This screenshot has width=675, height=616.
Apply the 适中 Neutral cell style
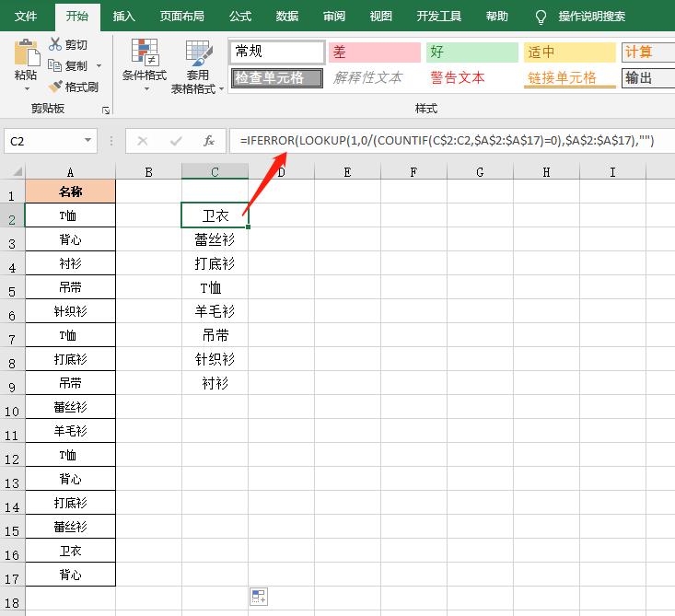(x=569, y=52)
